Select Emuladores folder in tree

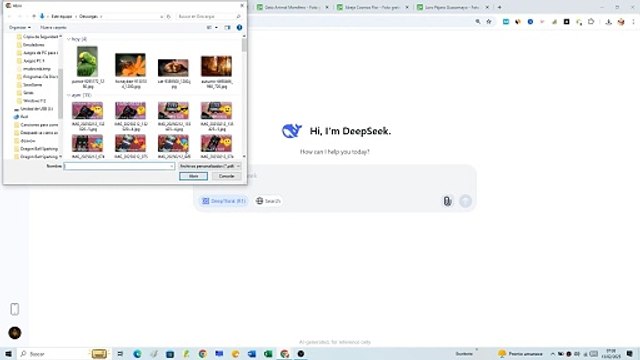click(x=31, y=45)
